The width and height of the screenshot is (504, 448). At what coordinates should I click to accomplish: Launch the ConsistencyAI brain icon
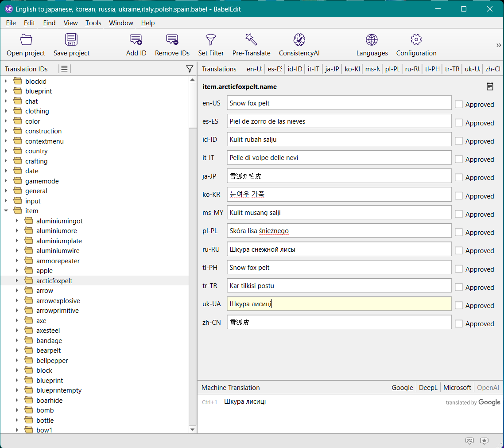tap(299, 40)
